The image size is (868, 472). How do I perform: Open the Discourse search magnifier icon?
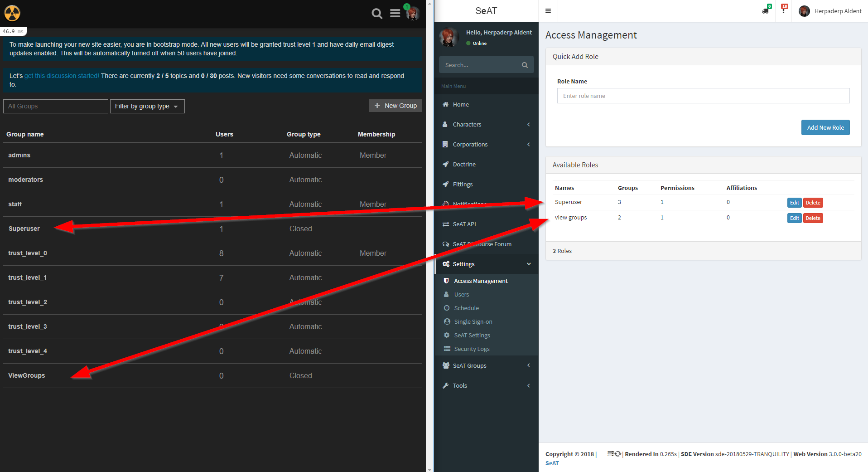377,14
